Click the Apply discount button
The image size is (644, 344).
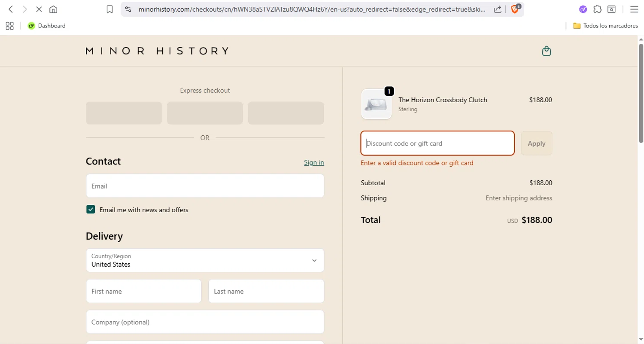click(x=537, y=143)
